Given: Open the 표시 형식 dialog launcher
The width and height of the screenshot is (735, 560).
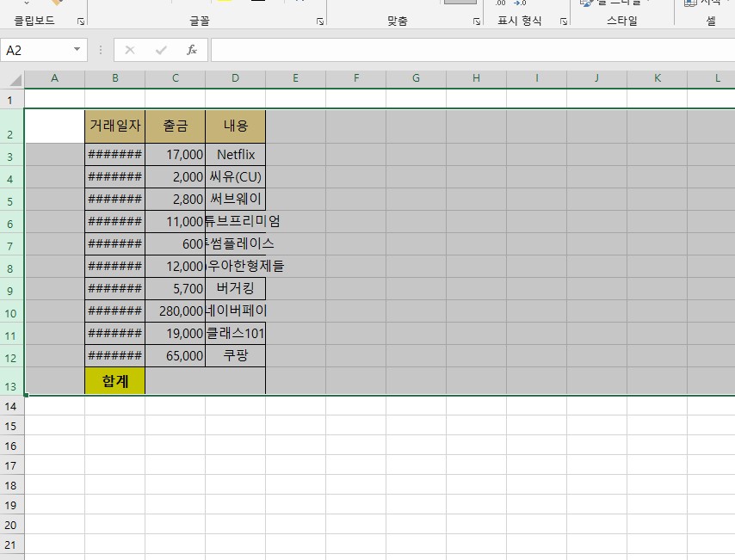Looking at the screenshot, I should tap(564, 22).
